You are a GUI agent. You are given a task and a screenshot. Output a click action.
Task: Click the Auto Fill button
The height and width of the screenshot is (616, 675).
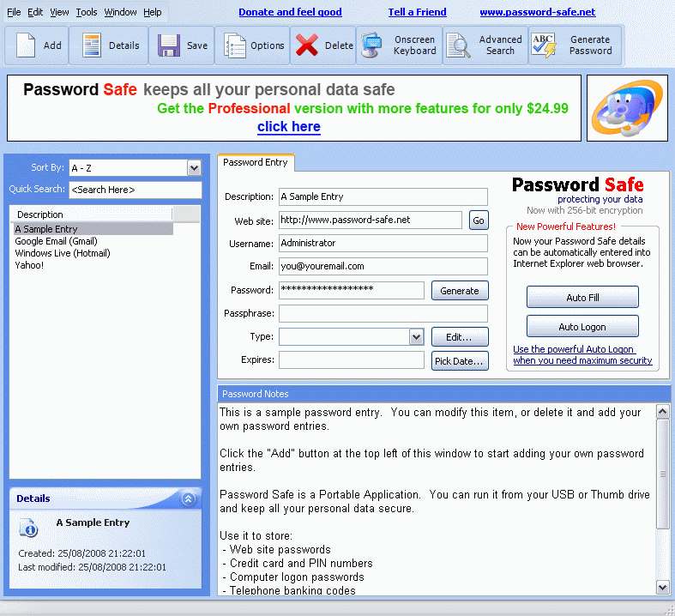click(582, 298)
